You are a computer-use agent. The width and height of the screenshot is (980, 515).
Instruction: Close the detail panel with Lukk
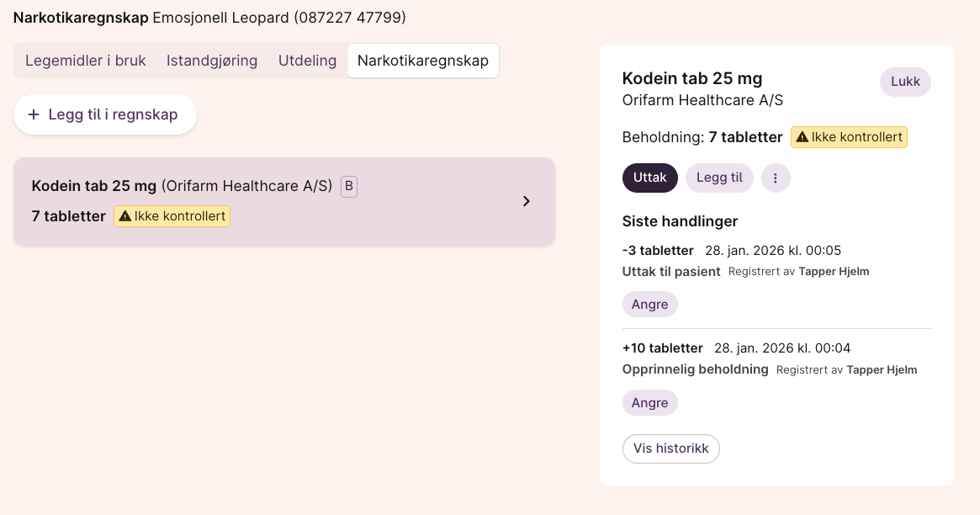point(905,82)
